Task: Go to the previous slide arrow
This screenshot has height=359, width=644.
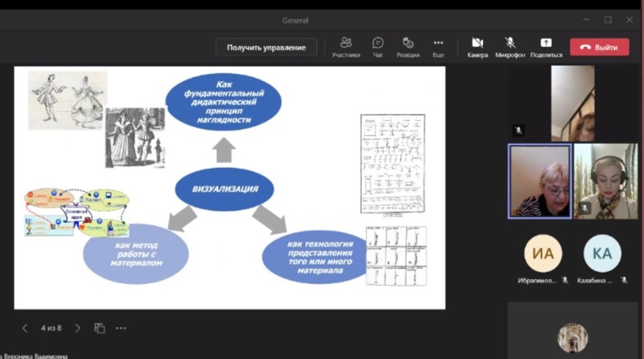Action: (25, 328)
